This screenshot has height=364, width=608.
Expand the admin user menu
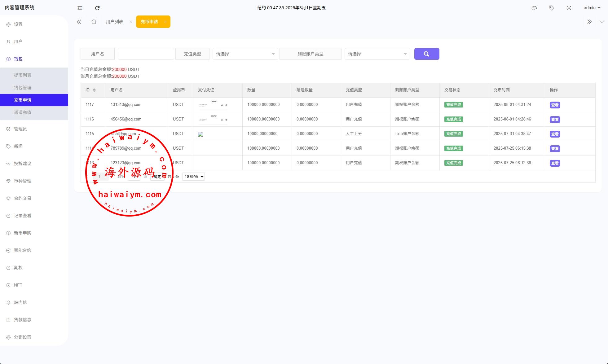(592, 8)
